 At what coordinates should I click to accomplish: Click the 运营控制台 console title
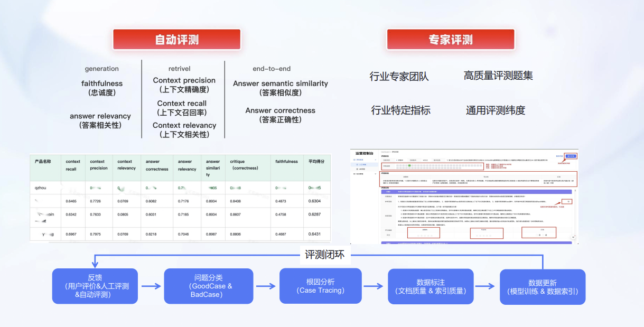click(x=365, y=153)
